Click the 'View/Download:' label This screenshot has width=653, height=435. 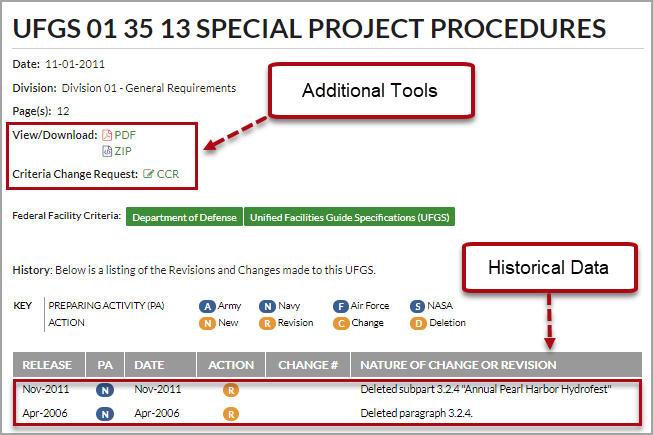click(x=55, y=135)
